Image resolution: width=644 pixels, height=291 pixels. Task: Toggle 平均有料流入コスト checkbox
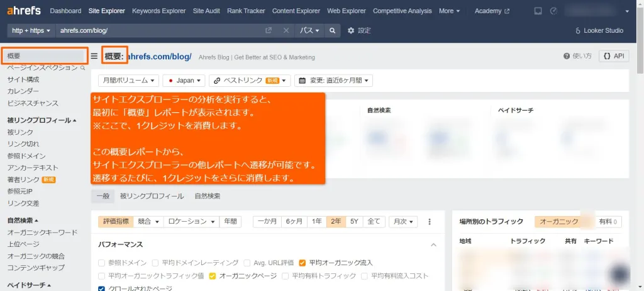coord(364,276)
